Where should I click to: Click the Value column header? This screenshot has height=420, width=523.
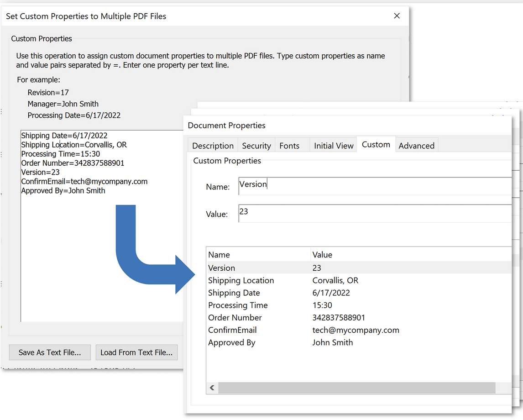[x=411, y=255]
